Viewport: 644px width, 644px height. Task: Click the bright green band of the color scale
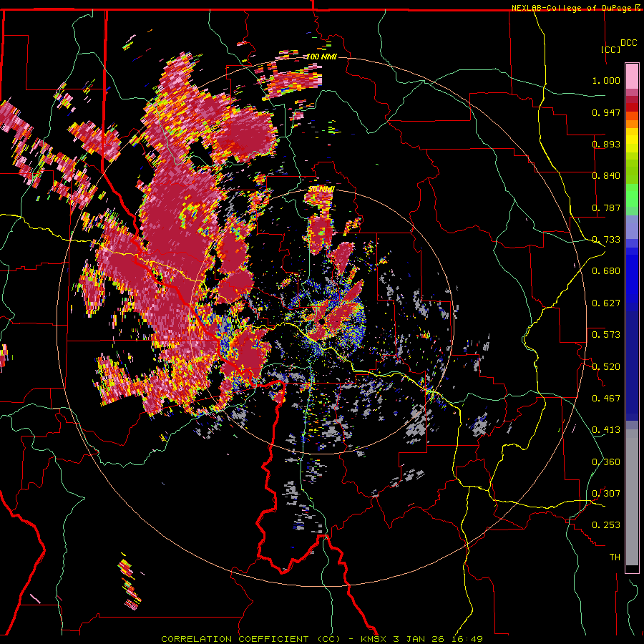[x=632, y=195]
